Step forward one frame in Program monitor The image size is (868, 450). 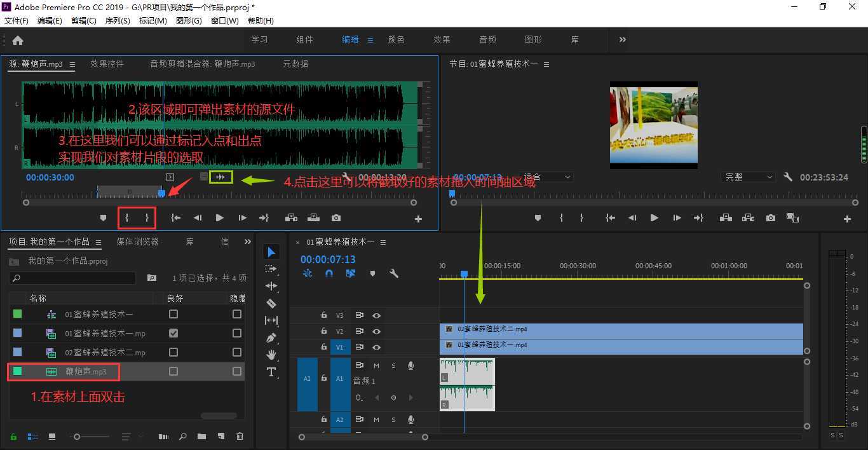point(677,218)
